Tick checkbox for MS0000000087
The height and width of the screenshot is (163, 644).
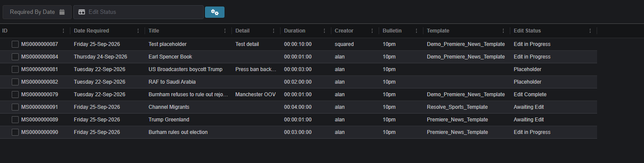click(x=15, y=44)
